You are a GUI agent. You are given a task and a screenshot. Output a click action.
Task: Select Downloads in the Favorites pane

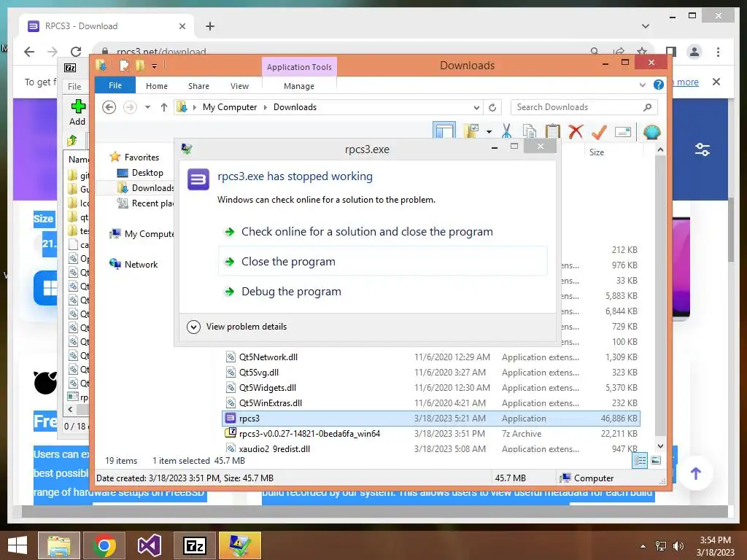pos(145,188)
